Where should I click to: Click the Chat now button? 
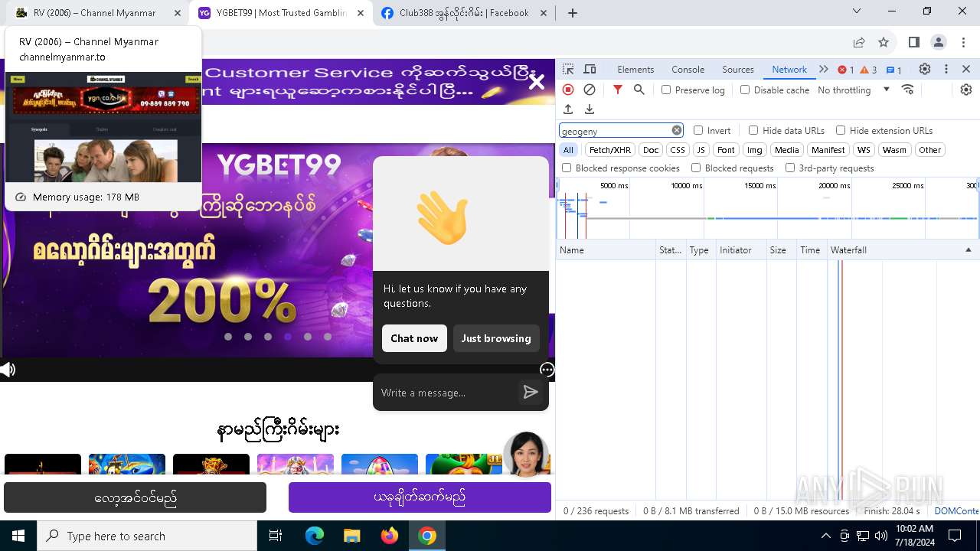pyautogui.click(x=414, y=338)
